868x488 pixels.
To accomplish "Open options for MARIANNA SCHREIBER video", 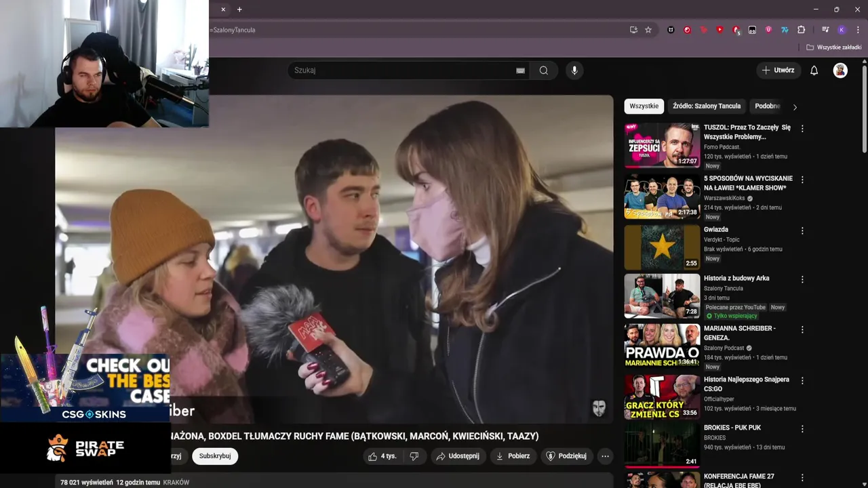I will [802, 329].
